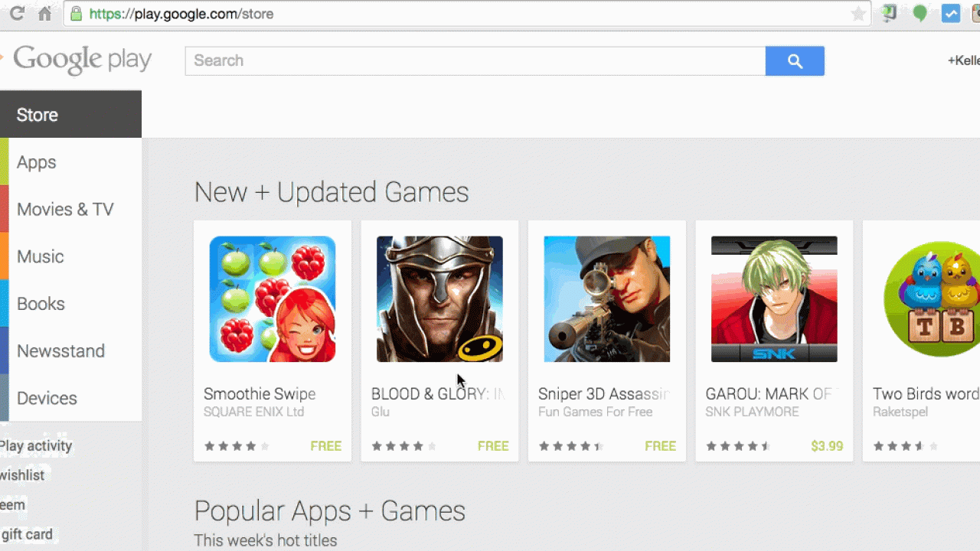Bookmark page with the star icon
Screen dimensions: 980x551
[858, 14]
